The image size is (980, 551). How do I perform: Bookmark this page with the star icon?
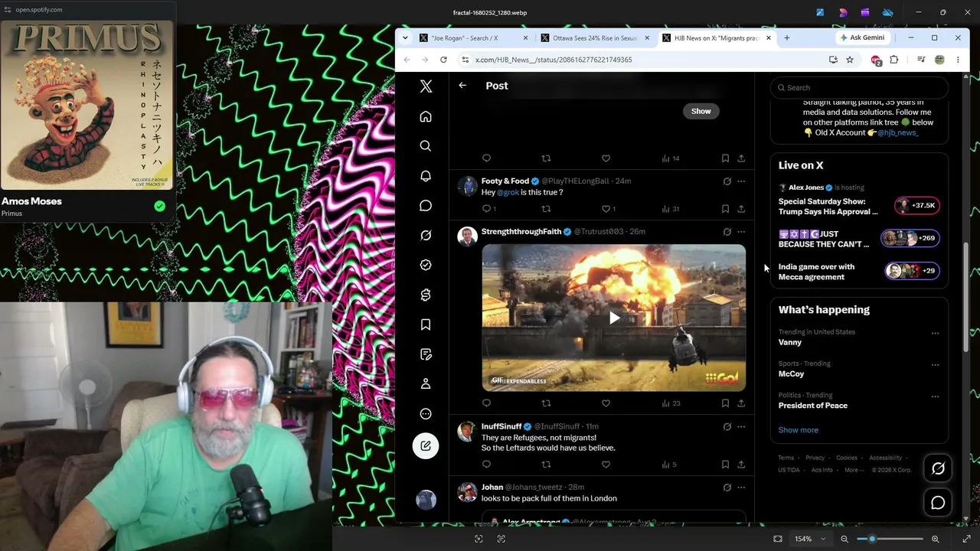[x=849, y=60]
